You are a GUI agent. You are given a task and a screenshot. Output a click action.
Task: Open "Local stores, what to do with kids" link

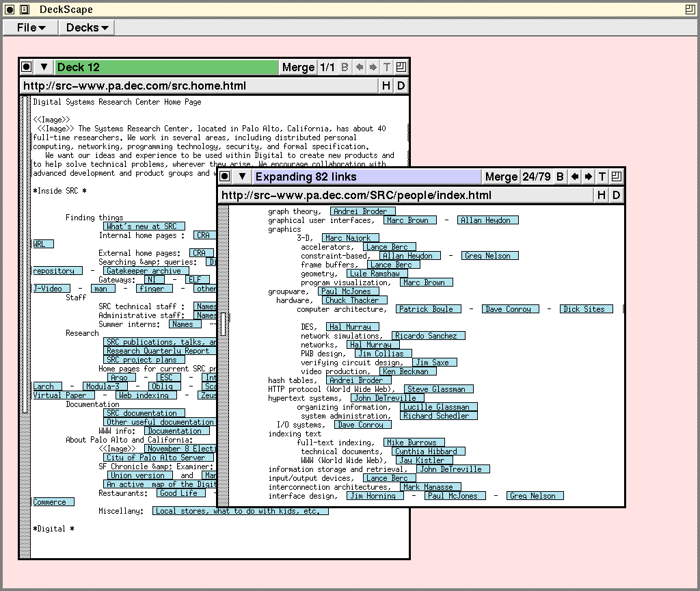click(x=240, y=511)
